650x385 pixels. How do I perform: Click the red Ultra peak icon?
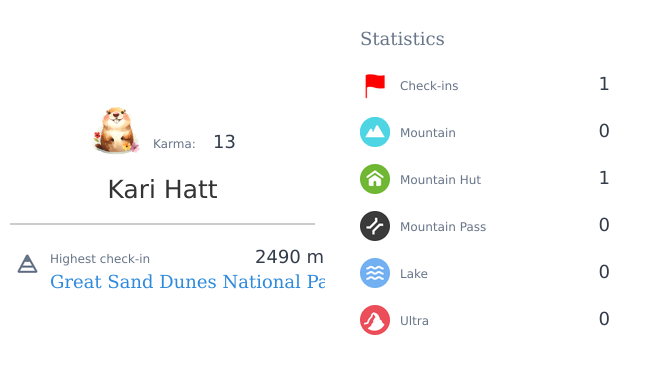pos(375,320)
